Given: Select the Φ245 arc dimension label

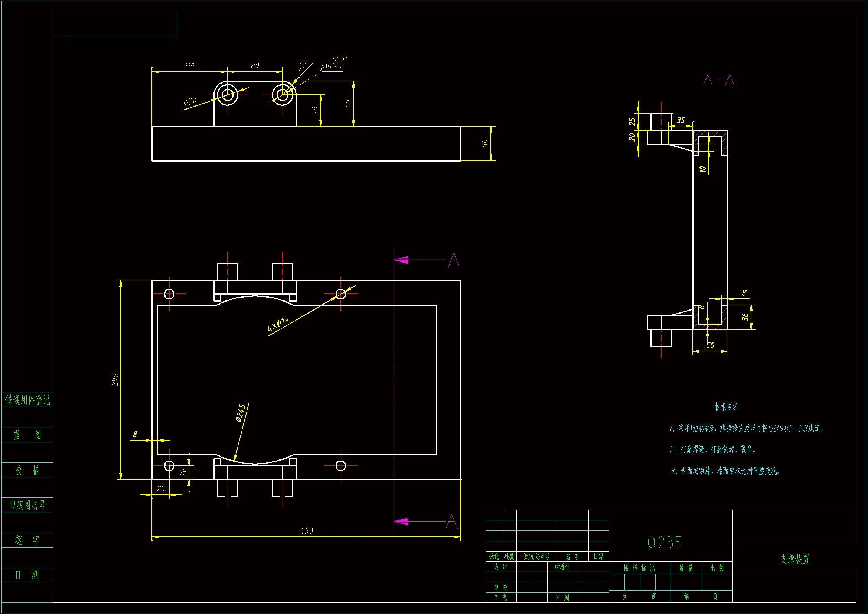Looking at the screenshot, I should 241,412.
